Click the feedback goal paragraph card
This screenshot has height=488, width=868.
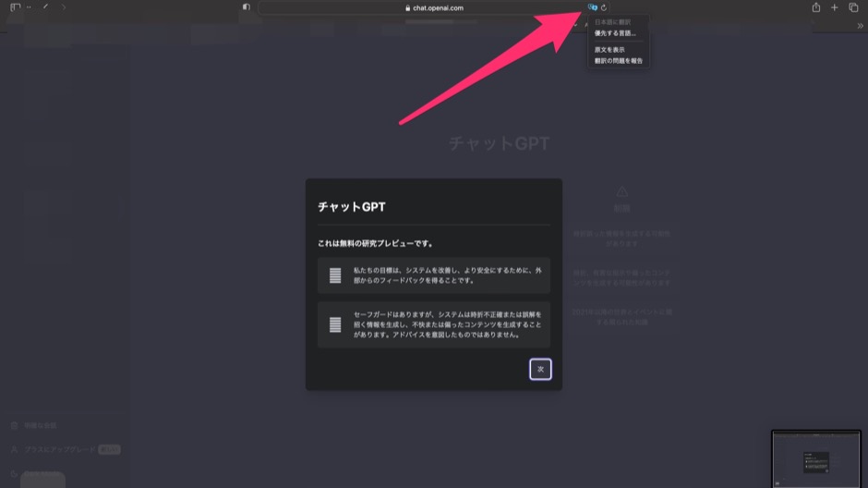coord(434,275)
